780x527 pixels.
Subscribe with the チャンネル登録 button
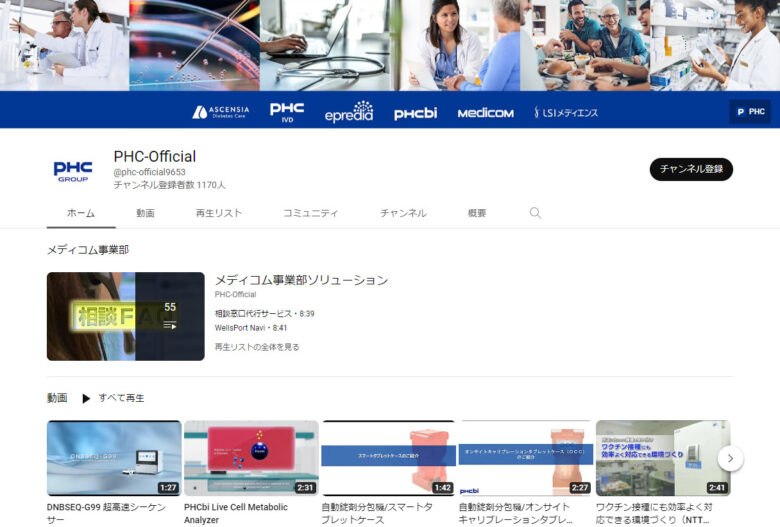[691, 169]
